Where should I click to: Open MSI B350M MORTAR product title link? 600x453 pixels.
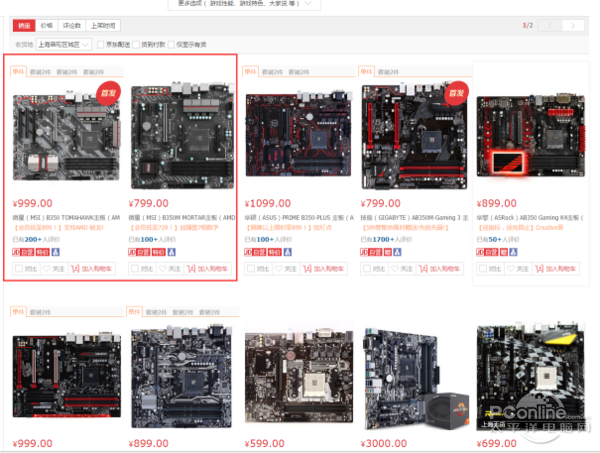coord(182,218)
